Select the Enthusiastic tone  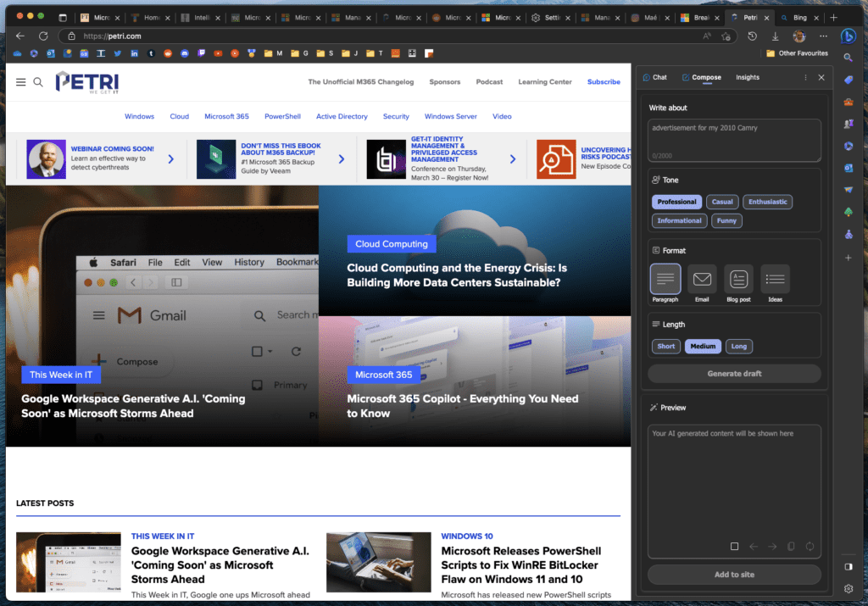point(767,202)
